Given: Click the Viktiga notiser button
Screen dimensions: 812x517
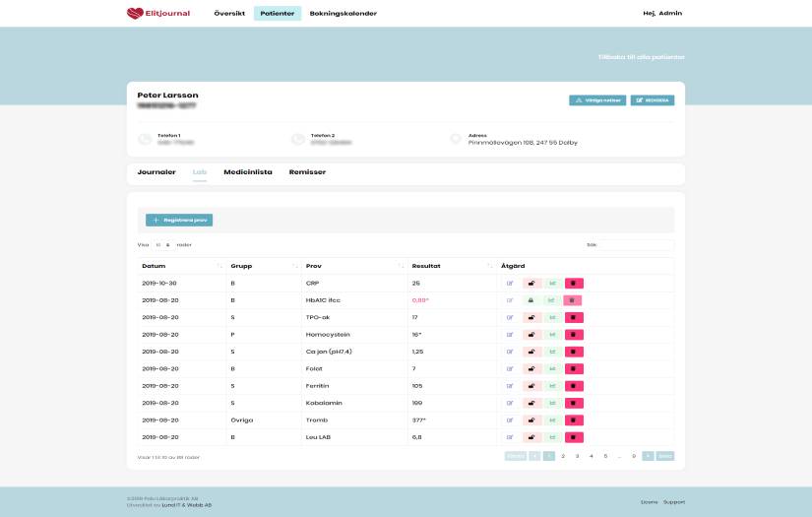Looking at the screenshot, I should [597, 100].
